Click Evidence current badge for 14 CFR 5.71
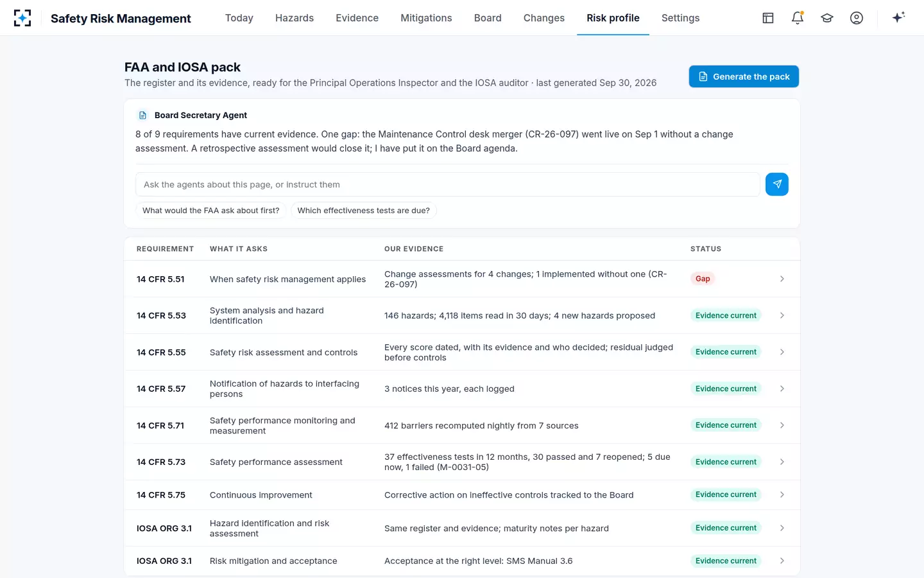Viewport: 924px width, 578px height. tap(726, 425)
